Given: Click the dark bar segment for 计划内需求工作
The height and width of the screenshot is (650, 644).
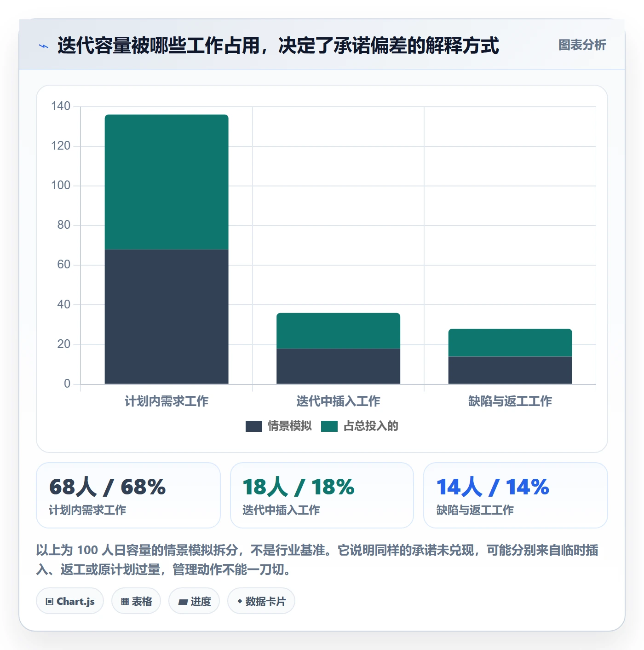Looking at the screenshot, I should click(167, 317).
